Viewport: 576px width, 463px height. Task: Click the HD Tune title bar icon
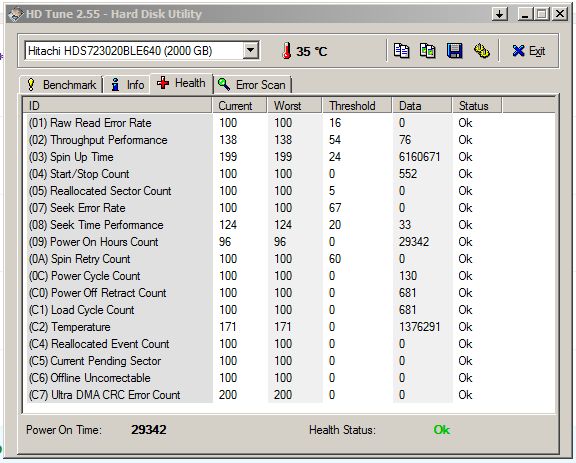tap(15, 14)
